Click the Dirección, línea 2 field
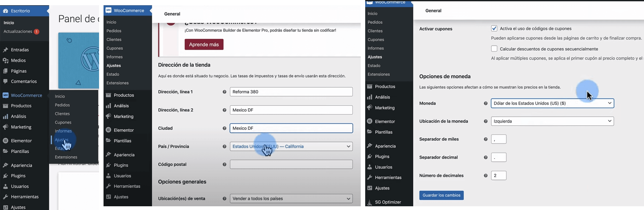644x210 pixels. (291, 110)
